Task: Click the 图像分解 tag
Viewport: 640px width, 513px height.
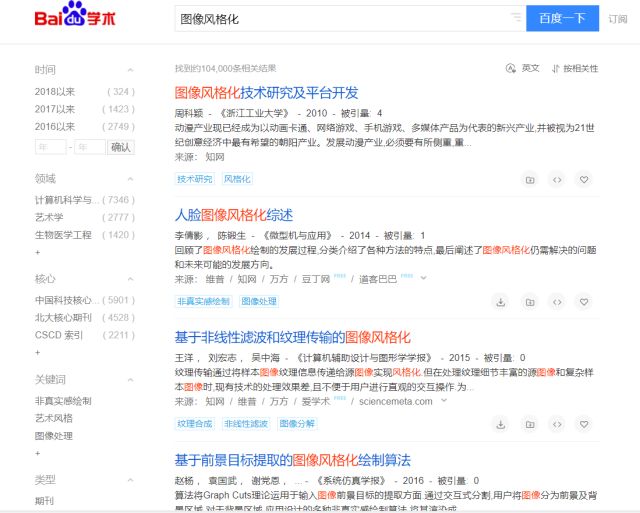Action: 297,424
